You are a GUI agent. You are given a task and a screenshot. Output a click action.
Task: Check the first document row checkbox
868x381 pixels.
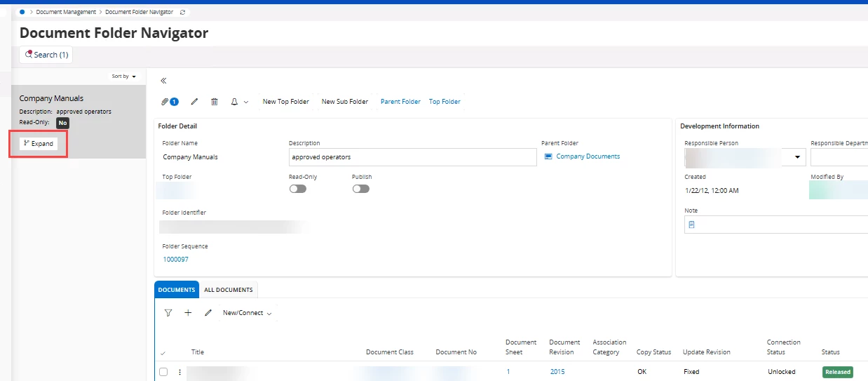(163, 372)
